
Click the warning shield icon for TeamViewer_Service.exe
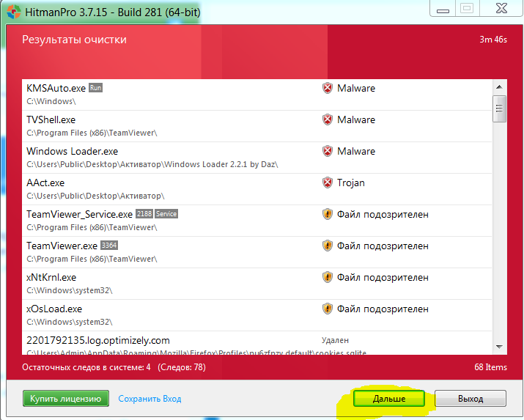pyautogui.click(x=328, y=214)
